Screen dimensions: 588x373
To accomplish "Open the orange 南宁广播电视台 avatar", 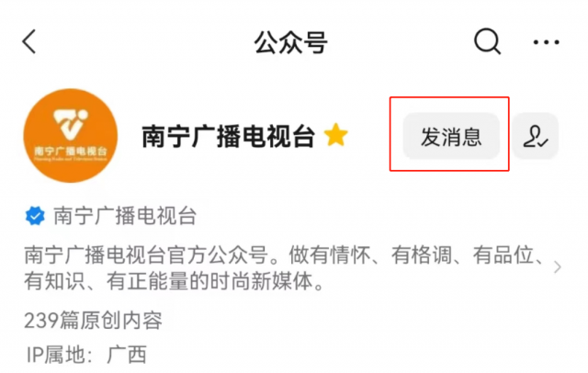I will [x=71, y=136].
